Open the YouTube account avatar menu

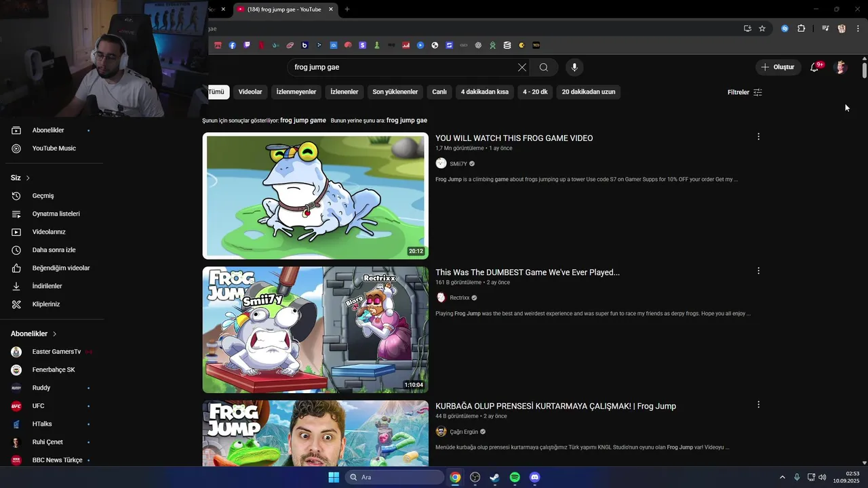tap(841, 67)
